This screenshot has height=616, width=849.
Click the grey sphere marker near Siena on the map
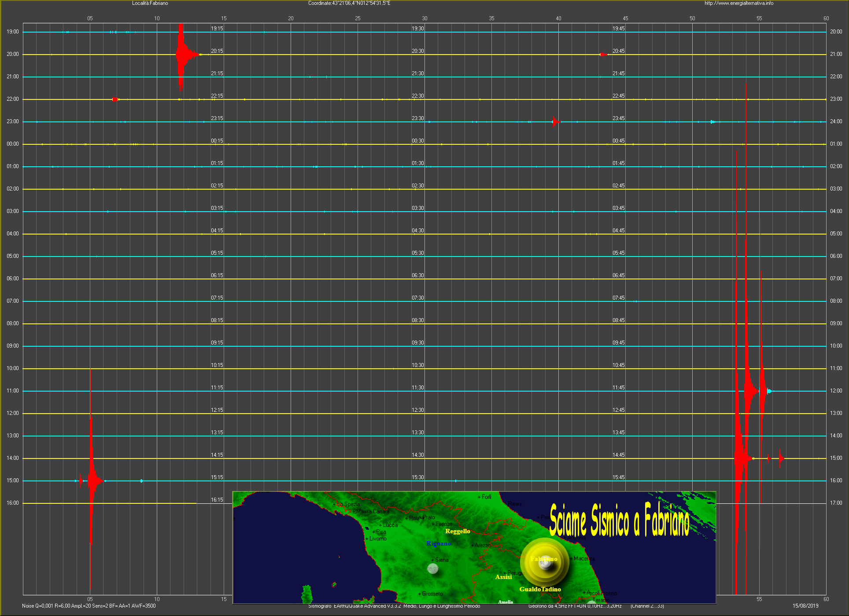(433, 568)
